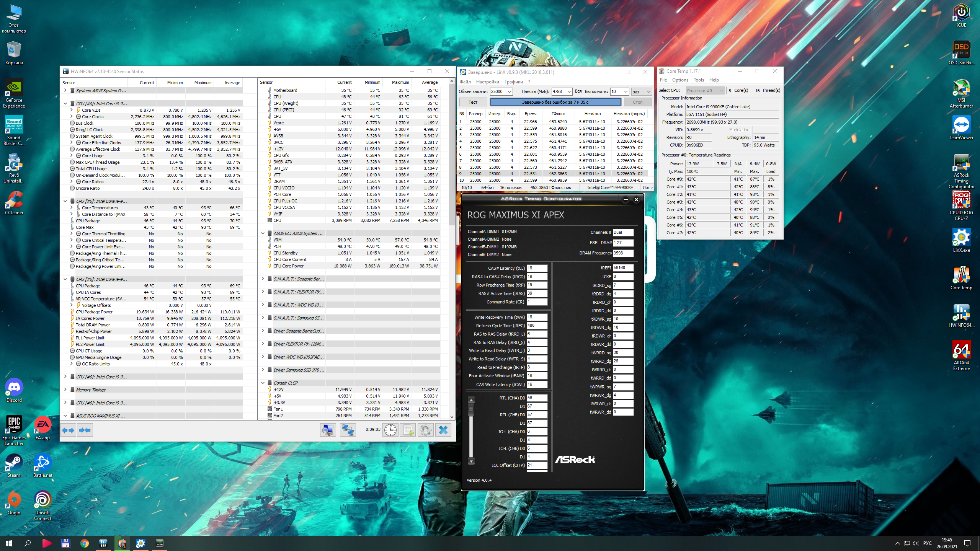Screen dimensions: 980x551
Task: Minimize ASRock Timing Configurator with dash button
Action: (x=626, y=199)
